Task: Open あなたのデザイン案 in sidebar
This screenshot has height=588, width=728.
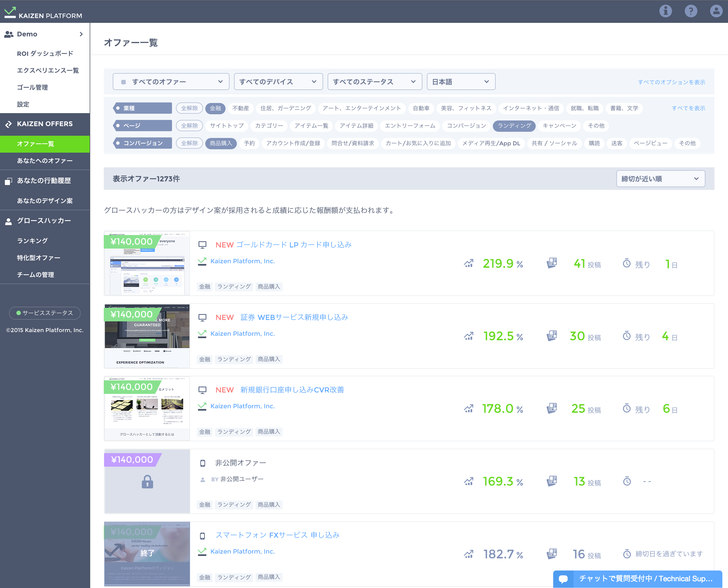Action: pos(45,201)
